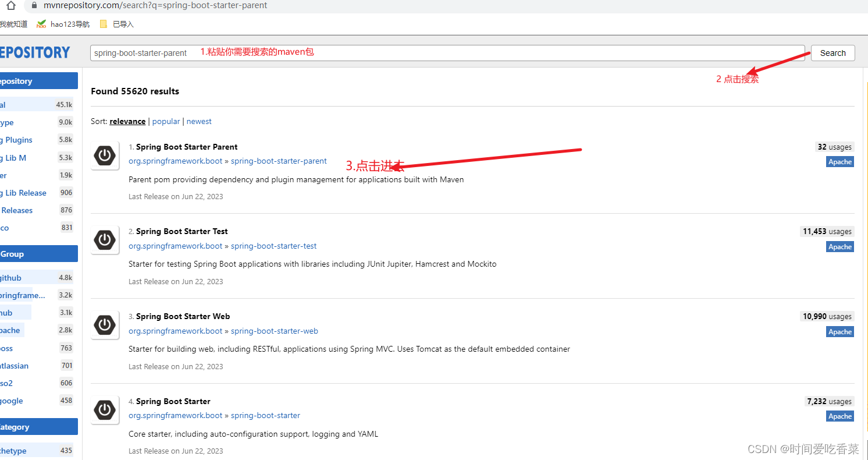The width and height of the screenshot is (868, 460).
Task: Select the github group filter
Action: pos(37,278)
